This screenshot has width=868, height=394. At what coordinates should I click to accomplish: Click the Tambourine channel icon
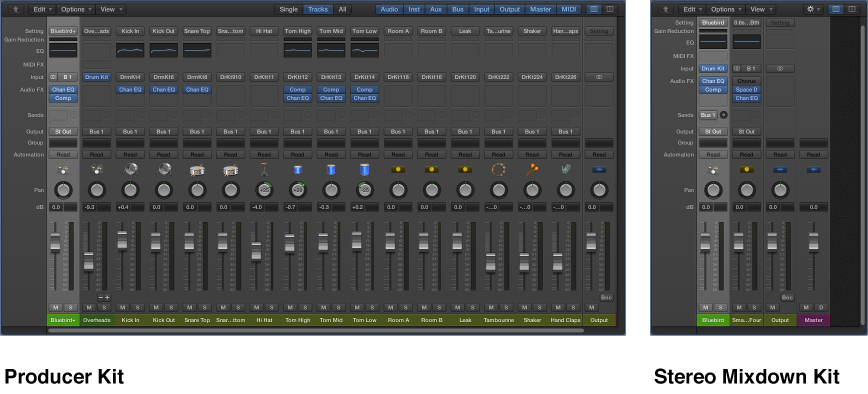(x=498, y=170)
